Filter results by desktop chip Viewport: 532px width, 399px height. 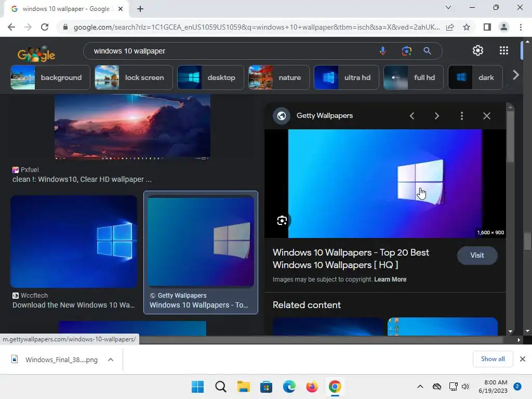click(x=210, y=77)
